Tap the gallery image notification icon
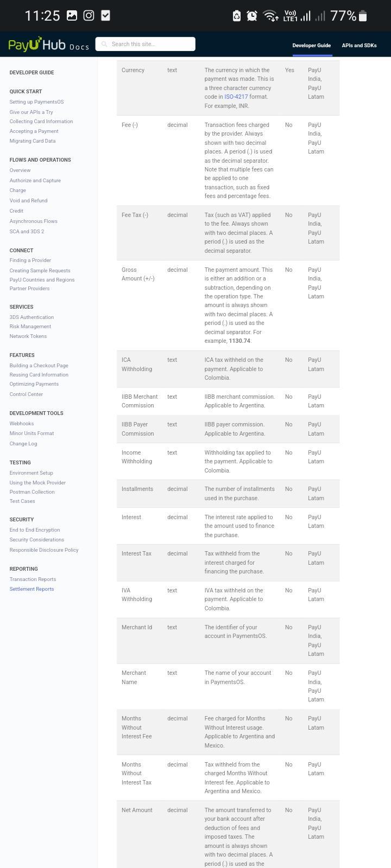 point(72,16)
